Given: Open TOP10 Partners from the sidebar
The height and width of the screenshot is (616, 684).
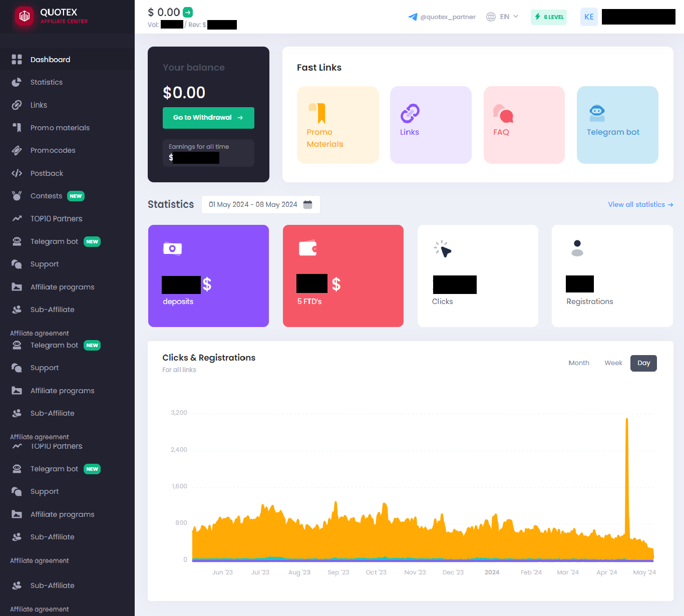Looking at the screenshot, I should (56, 218).
